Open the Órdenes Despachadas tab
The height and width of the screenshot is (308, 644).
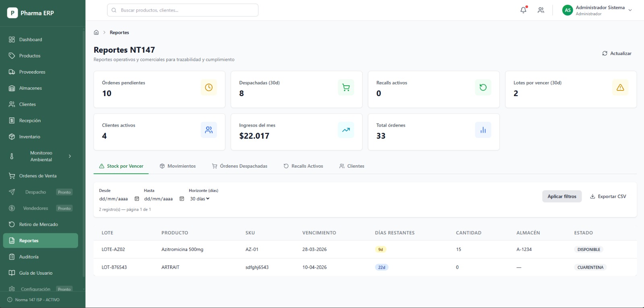239,166
